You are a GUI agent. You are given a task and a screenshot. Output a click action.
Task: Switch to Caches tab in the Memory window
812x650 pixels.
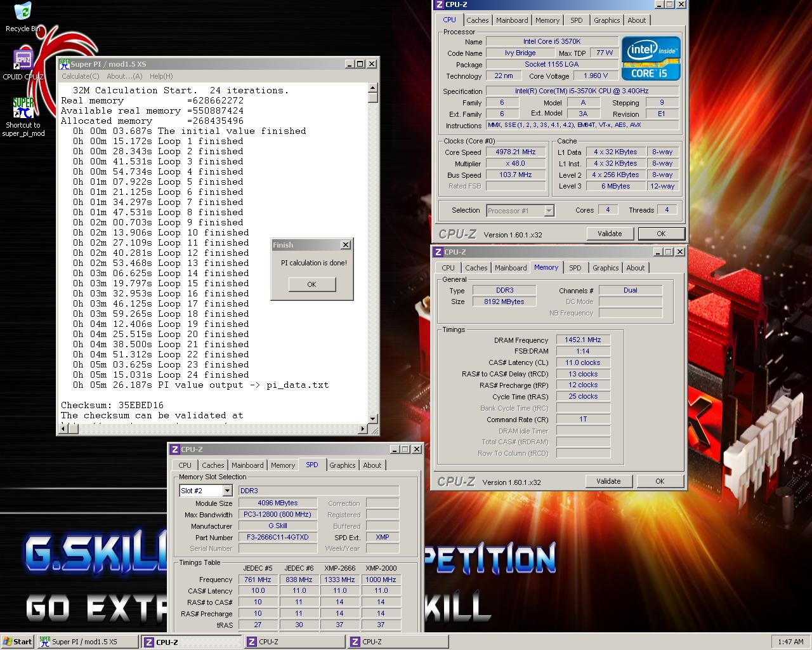476,268
